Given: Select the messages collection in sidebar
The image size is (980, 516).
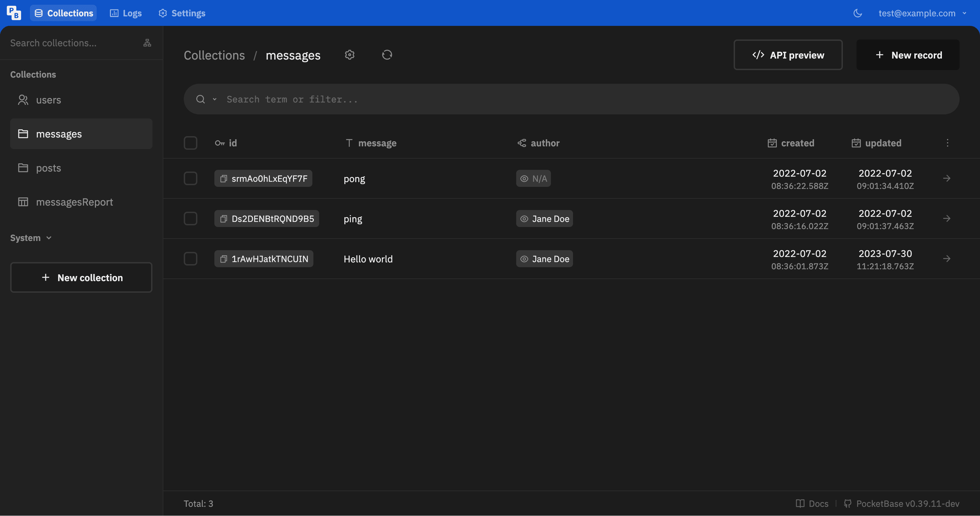Looking at the screenshot, I should (81, 134).
